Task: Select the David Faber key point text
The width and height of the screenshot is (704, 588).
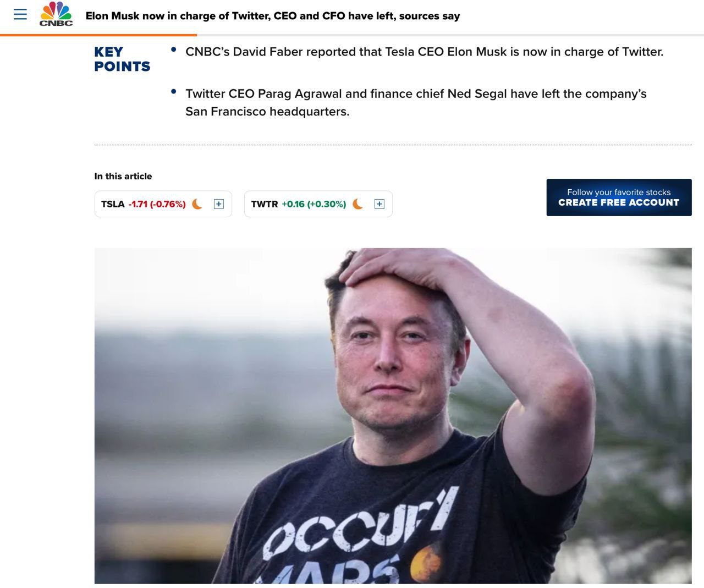Action: tap(424, 52)
